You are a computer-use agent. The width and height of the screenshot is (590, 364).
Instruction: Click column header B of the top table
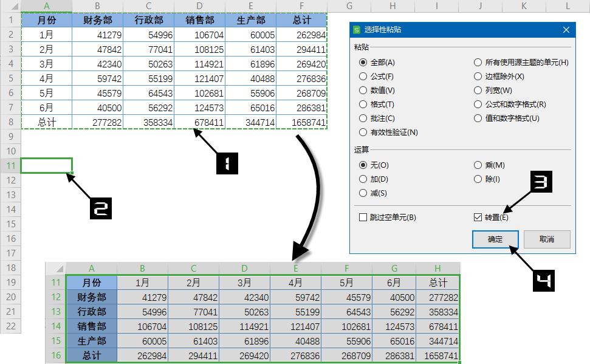coord(97,6)
